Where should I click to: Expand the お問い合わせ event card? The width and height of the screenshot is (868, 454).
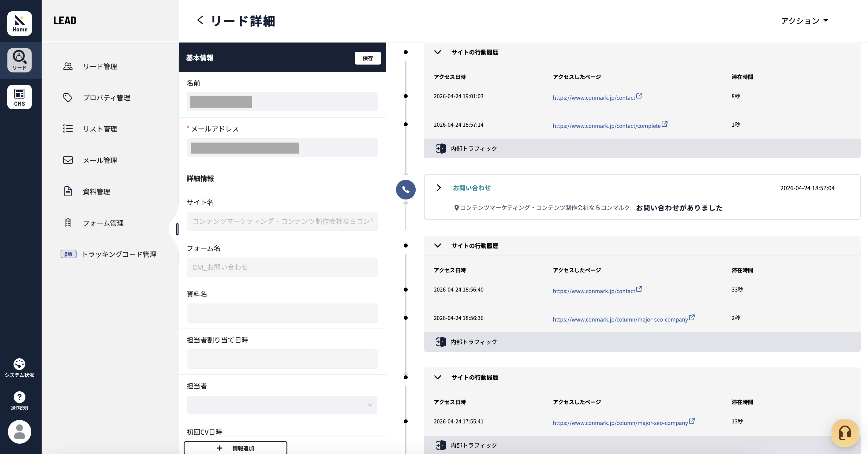point(438,188)
